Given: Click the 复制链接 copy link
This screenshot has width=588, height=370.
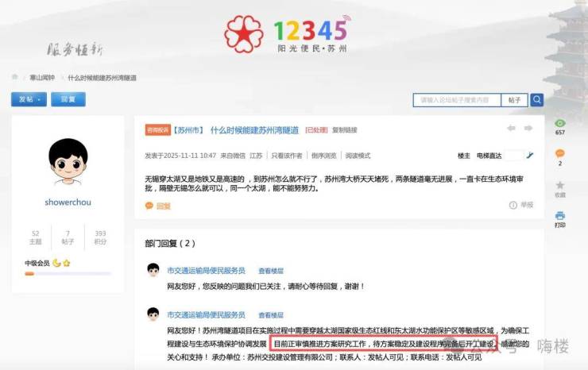Looking at the screenshot, I should click(x=345, y=130).
